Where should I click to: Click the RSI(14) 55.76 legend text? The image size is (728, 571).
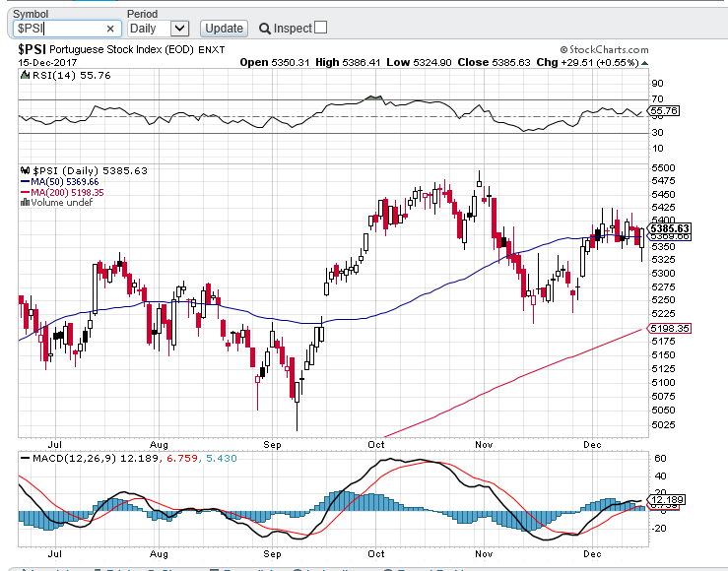tap(72, 75)
